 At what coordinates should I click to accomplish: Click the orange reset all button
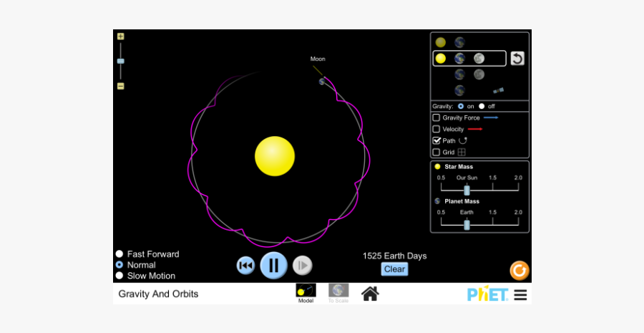[x=519, y=270]
